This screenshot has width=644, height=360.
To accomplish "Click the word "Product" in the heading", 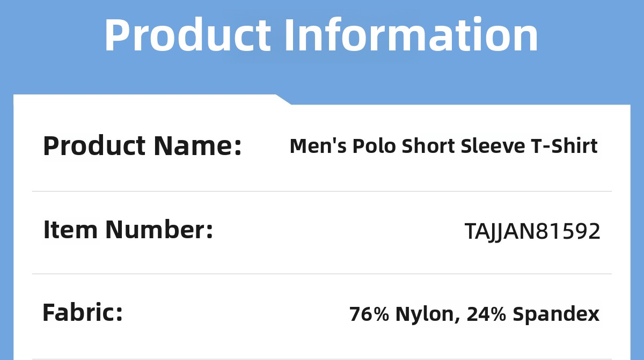I will tap(187, 36).
